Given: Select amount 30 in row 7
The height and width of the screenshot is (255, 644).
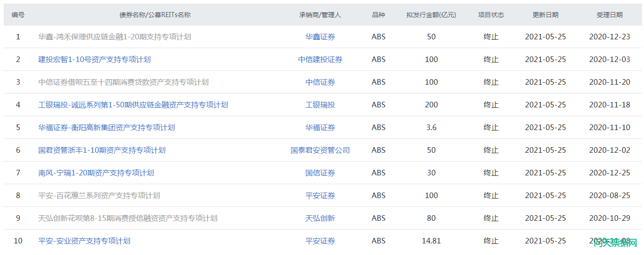Looking at the screenshot, I should (x=431, y=173).
